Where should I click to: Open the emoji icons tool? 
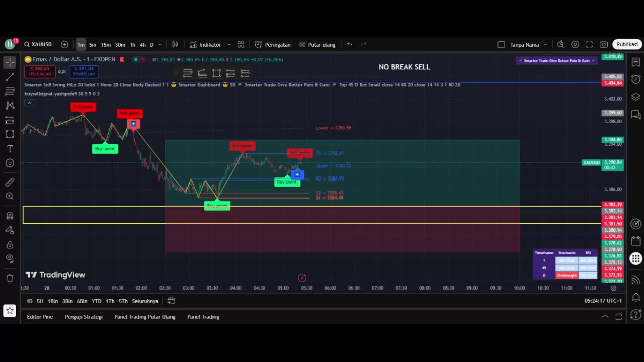pos(10,163)
